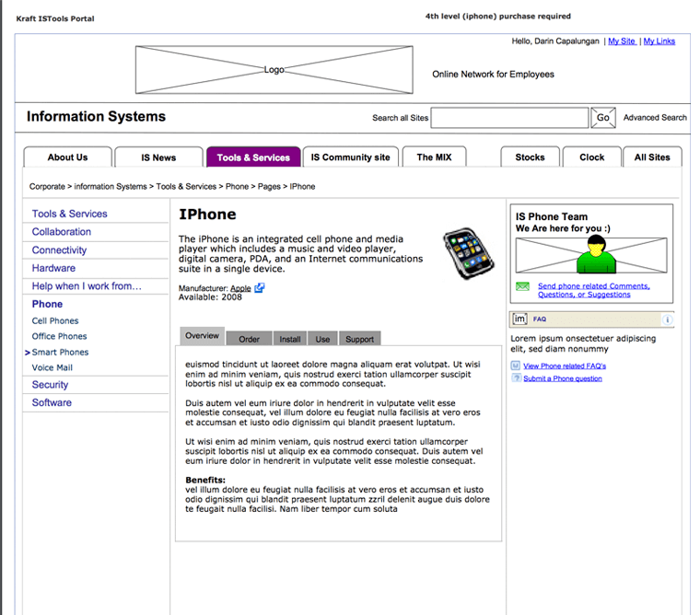Open the My Links link
This screenshot has height=615, width=700.
tap(659, 41)
